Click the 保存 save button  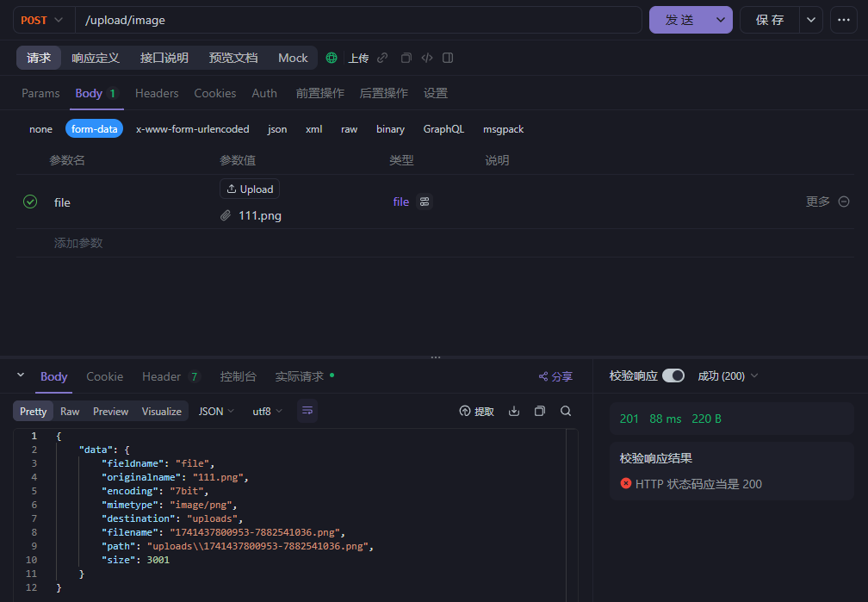[770, 20]
